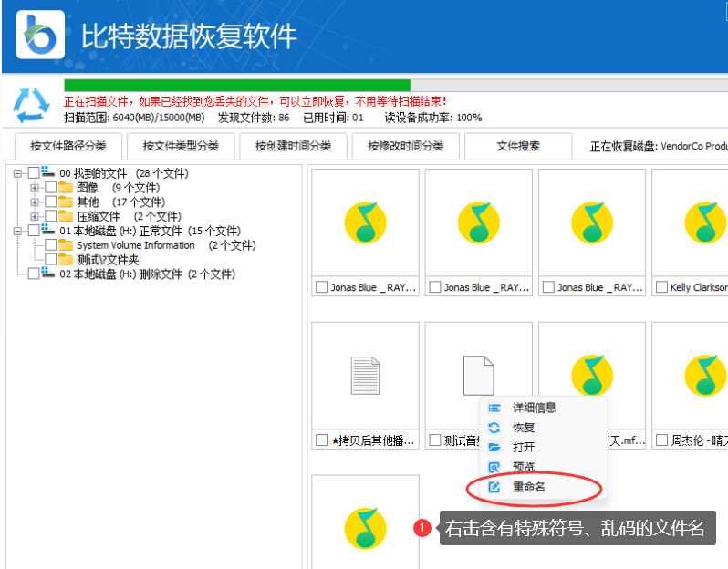Select the text document icon for ★拷贝后其他播
The width and height of the screenshot is (728, 569).
click(x=365, y=376)
